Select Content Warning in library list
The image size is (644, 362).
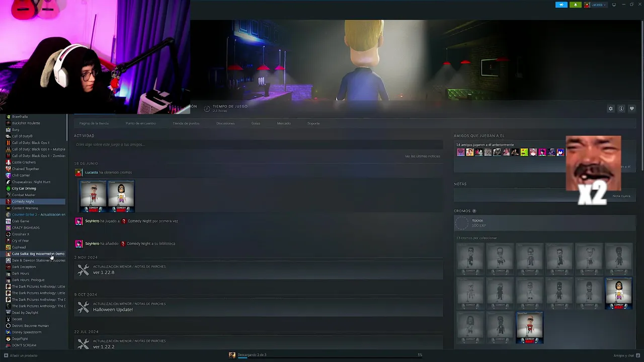point(25,208)
